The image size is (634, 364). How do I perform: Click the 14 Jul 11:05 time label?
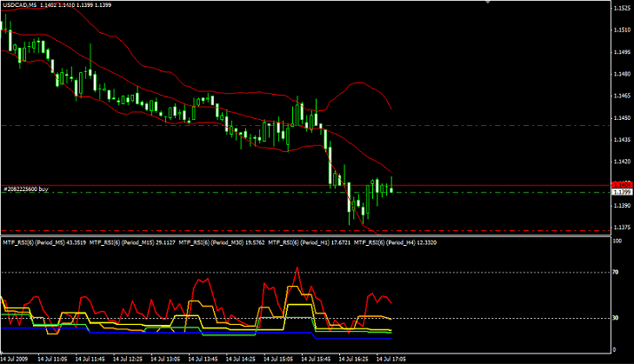[x=52, y=359]
